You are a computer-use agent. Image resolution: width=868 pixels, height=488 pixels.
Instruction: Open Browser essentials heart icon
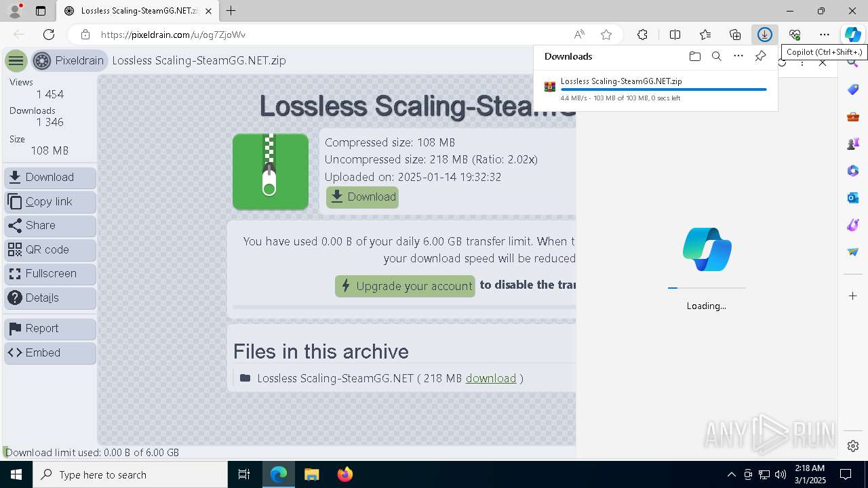[795, 35]
